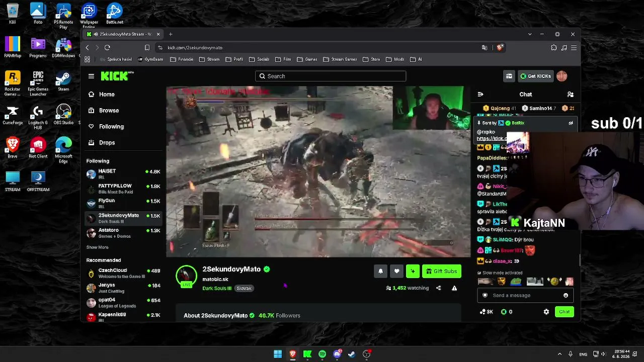Focus the Kick Search field

coord(331,76)
